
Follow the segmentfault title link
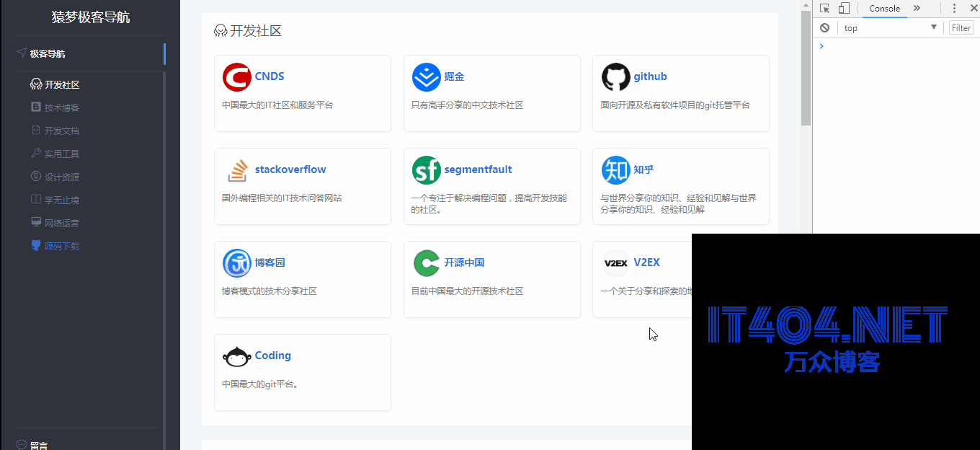[x=478, y=169]
